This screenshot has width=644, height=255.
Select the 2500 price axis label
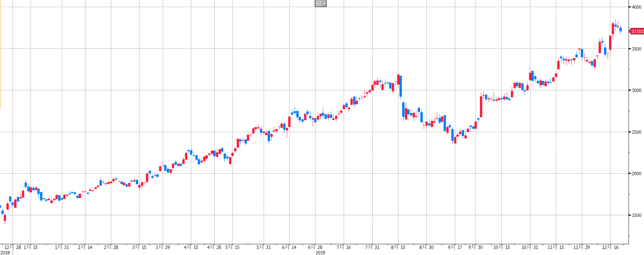636,132
